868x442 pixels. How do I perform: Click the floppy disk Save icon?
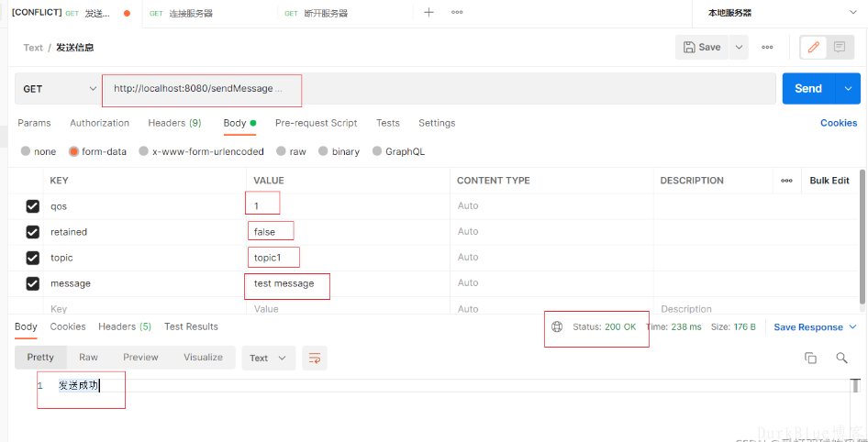click(x=689, y=47)
